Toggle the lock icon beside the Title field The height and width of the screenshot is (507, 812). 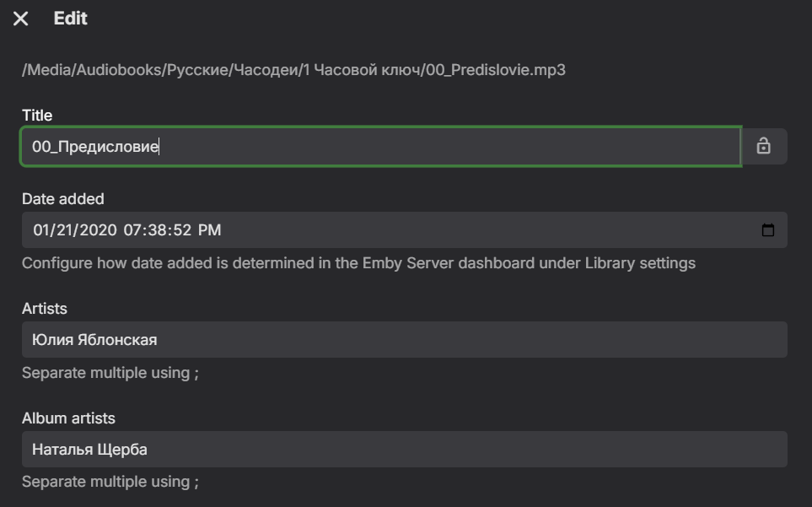point(763,146)
